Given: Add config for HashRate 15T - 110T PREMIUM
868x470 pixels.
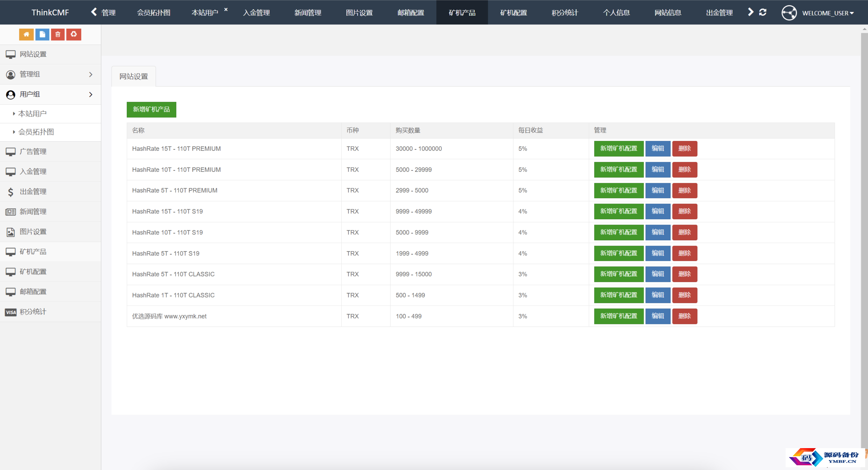Looking at the screenshot, I should click(x=619, y=148).
